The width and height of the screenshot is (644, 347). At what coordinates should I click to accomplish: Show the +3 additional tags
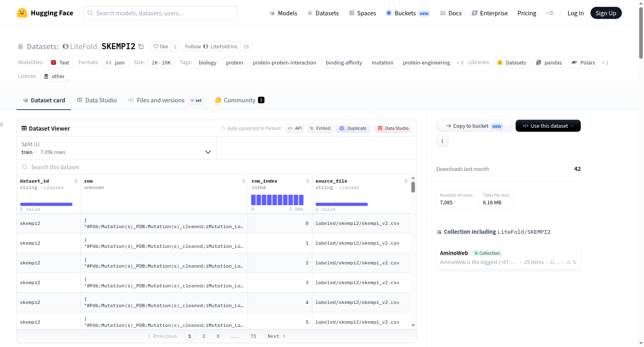(x=460, y=62)
